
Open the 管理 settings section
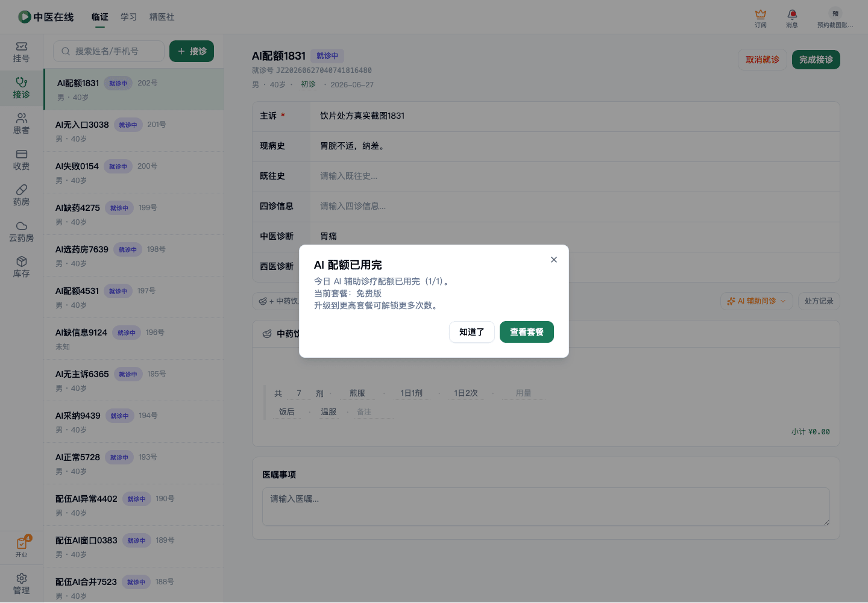point(22,584)
